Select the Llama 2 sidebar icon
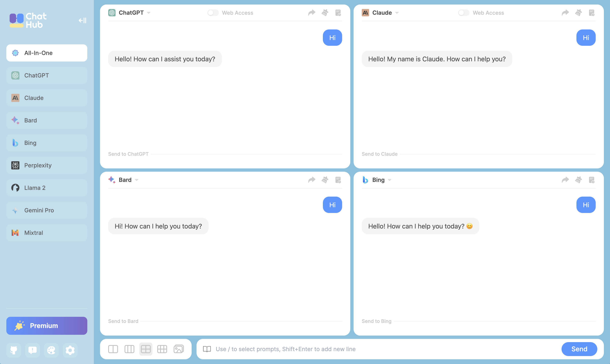Viewport: 610px width, 364px height. click(x=15, y=188)
